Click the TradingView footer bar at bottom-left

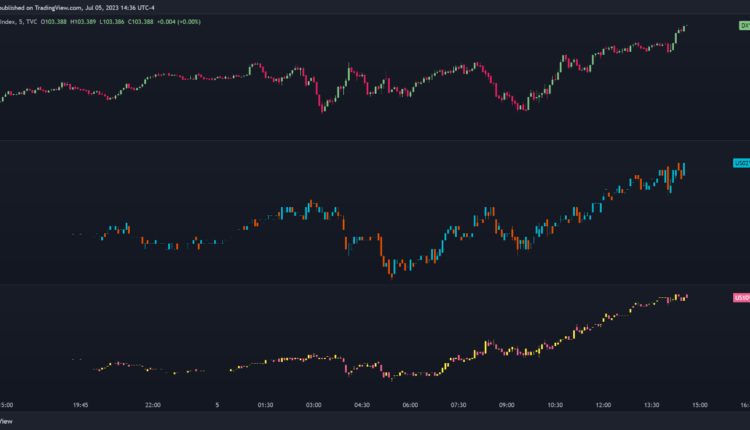(10, 423)
